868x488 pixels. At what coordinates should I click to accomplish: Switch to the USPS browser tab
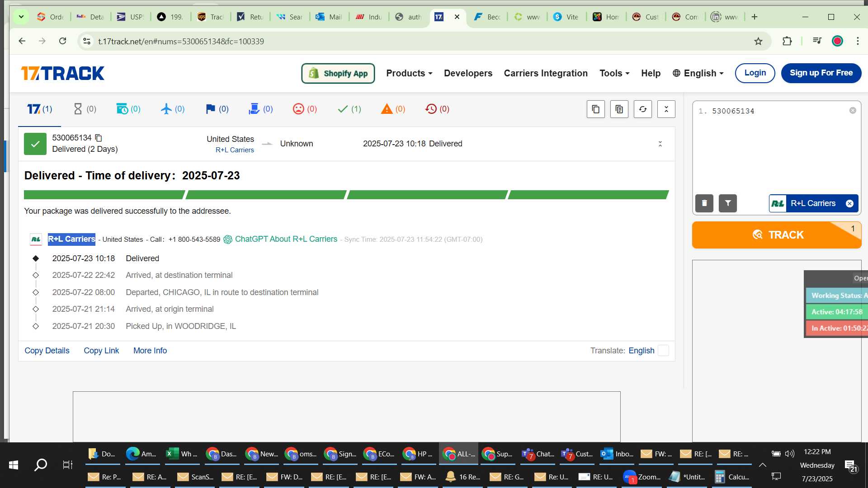pos(130,17)
